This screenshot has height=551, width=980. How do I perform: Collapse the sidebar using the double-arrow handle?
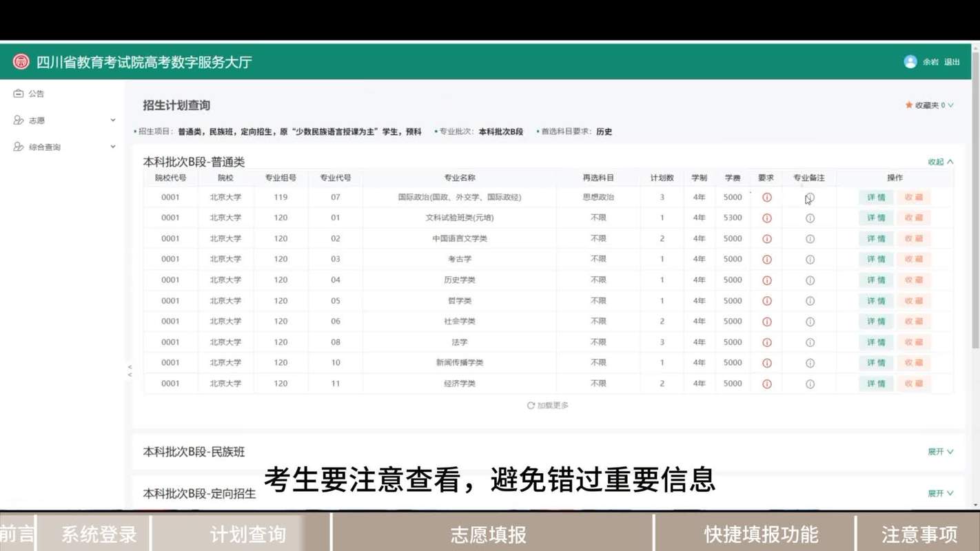pyautogui.click(x=130, y=371)
